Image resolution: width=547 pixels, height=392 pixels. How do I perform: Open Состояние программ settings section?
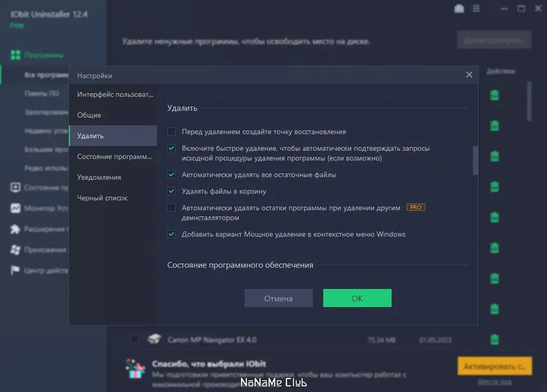[x=113, y=156]
